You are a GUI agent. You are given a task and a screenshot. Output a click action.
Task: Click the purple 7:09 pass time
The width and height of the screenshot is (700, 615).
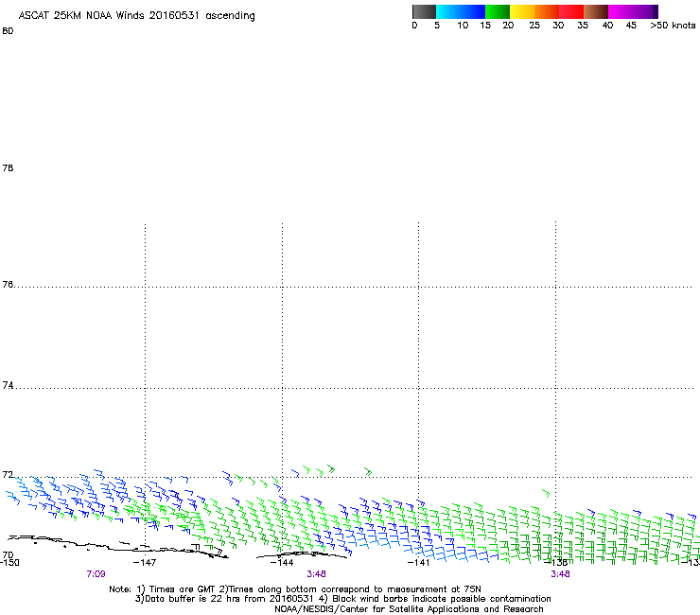[x=96, y=574]
